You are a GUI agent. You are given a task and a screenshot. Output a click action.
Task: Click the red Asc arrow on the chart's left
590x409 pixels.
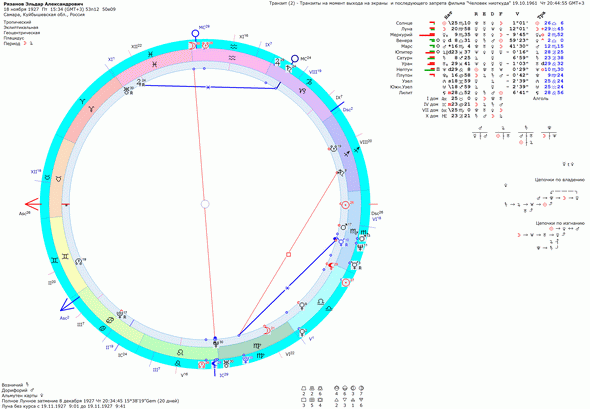point(32,204)
